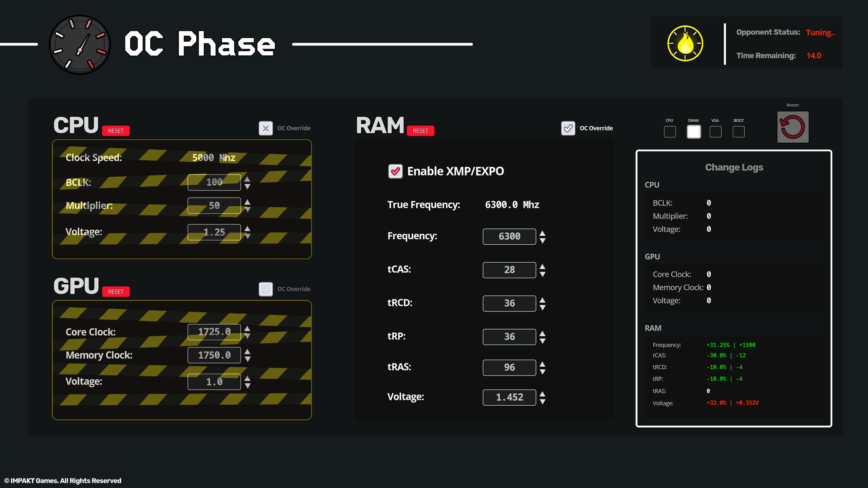
Task: Click the RAM Voltage value field
Action: [510, 397]
